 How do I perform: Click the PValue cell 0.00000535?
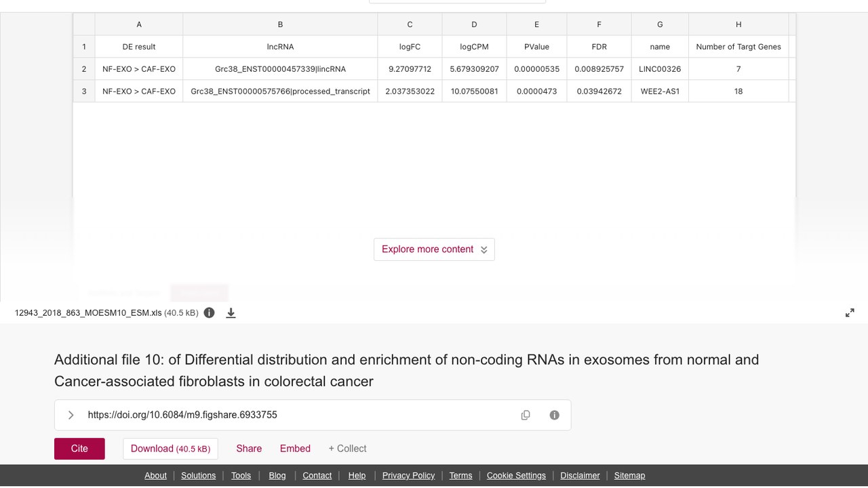pos(536,69)
